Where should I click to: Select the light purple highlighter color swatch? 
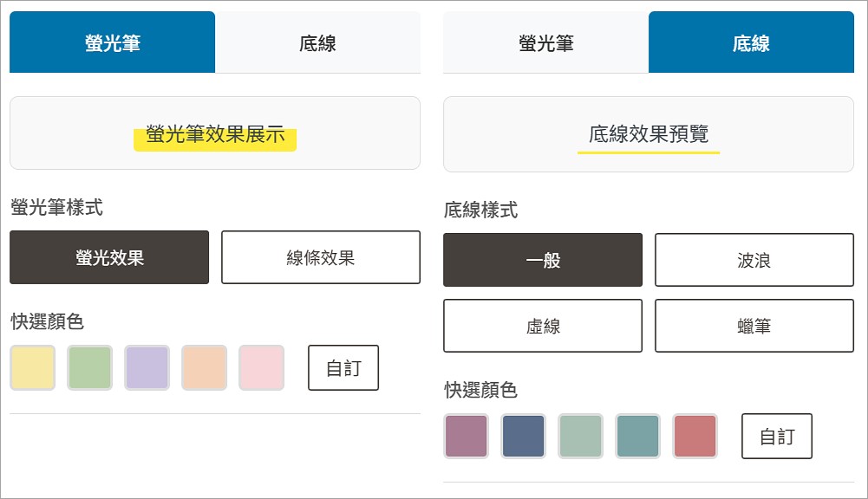coord(147,367)
